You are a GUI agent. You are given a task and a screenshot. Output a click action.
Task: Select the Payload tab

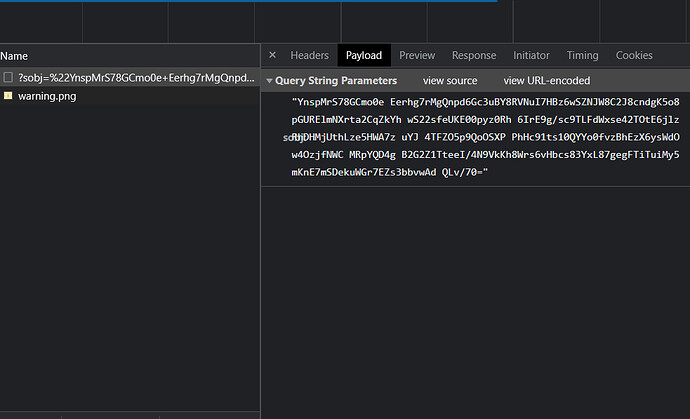click(x=364, y=55)
